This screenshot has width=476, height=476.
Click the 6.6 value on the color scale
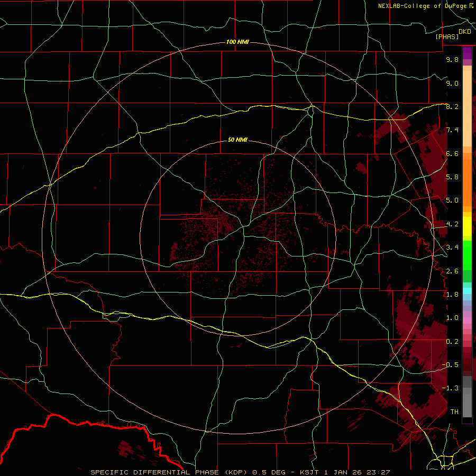tap(452, 153)
